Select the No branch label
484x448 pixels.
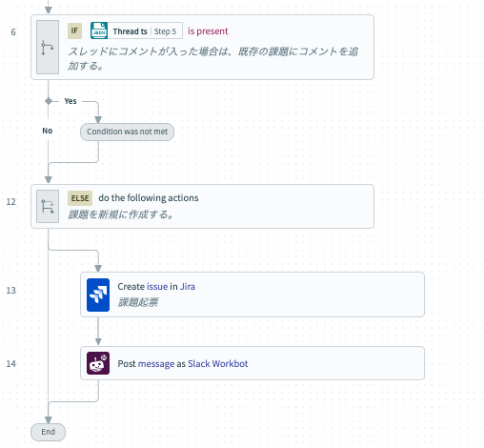pyautogui.click(x=48, y=131)
